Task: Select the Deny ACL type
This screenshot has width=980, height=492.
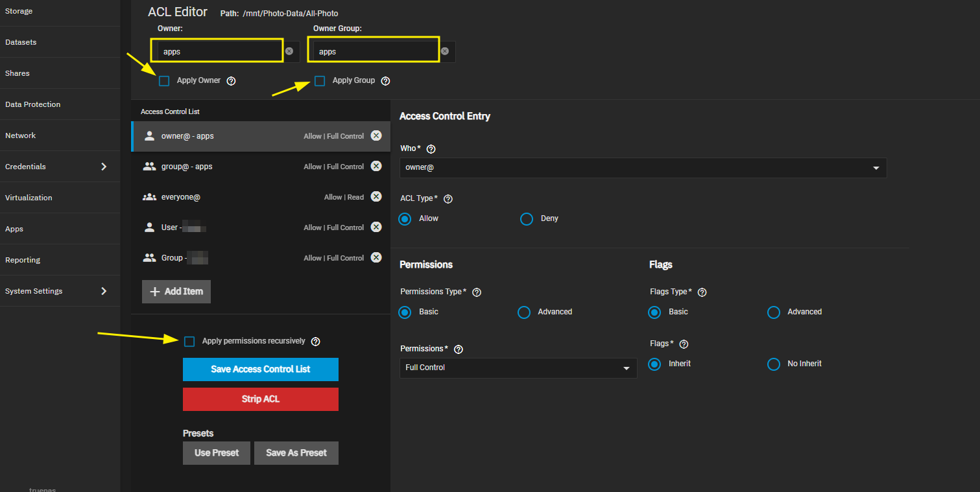Action: click(527, 219)
